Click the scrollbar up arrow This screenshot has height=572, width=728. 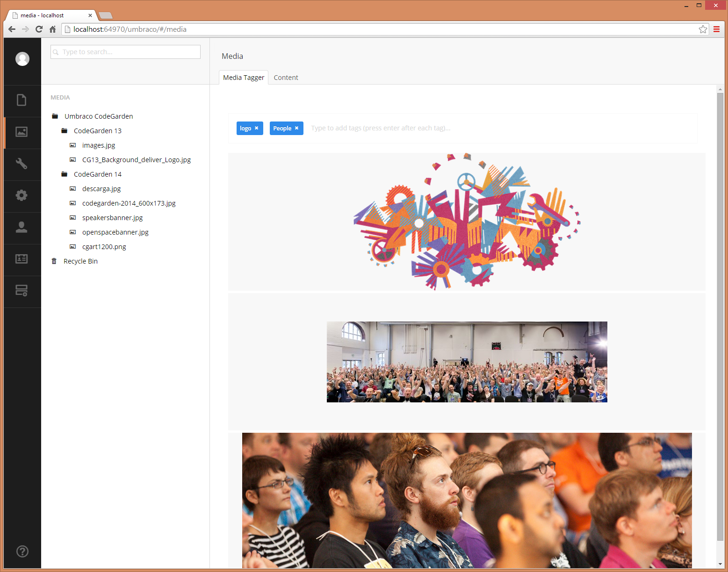720,89
